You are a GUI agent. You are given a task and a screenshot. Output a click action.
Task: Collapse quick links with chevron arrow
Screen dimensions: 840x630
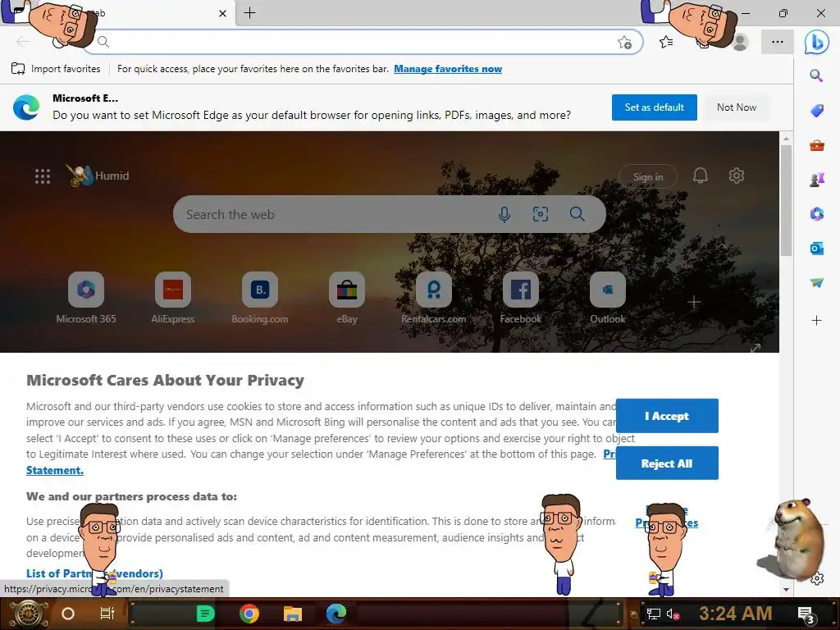tap(722, 246)
